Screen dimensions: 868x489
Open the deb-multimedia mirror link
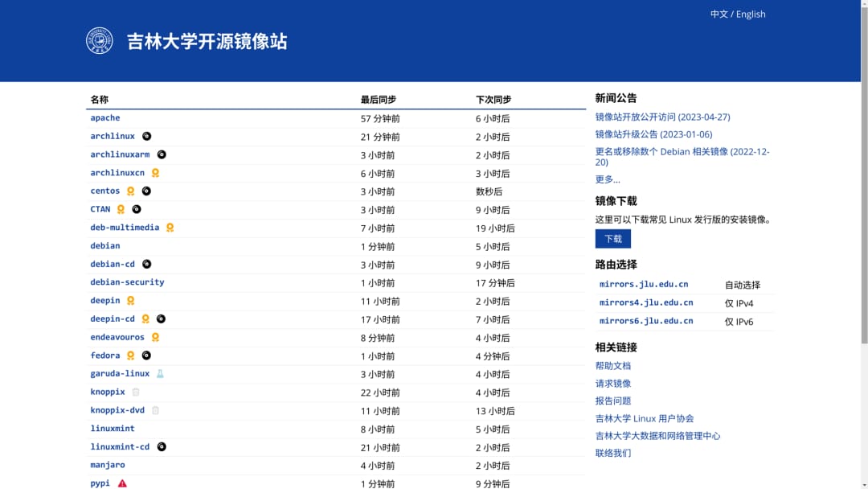[x=125, y=228]
